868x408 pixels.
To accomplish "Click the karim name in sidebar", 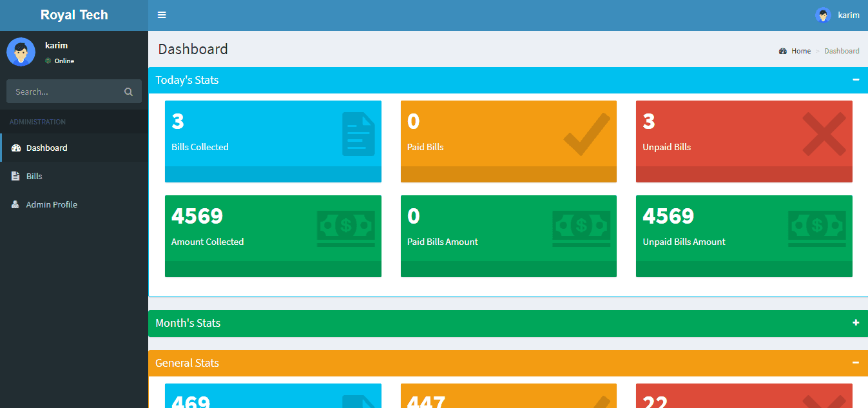I will pos(56,45).
